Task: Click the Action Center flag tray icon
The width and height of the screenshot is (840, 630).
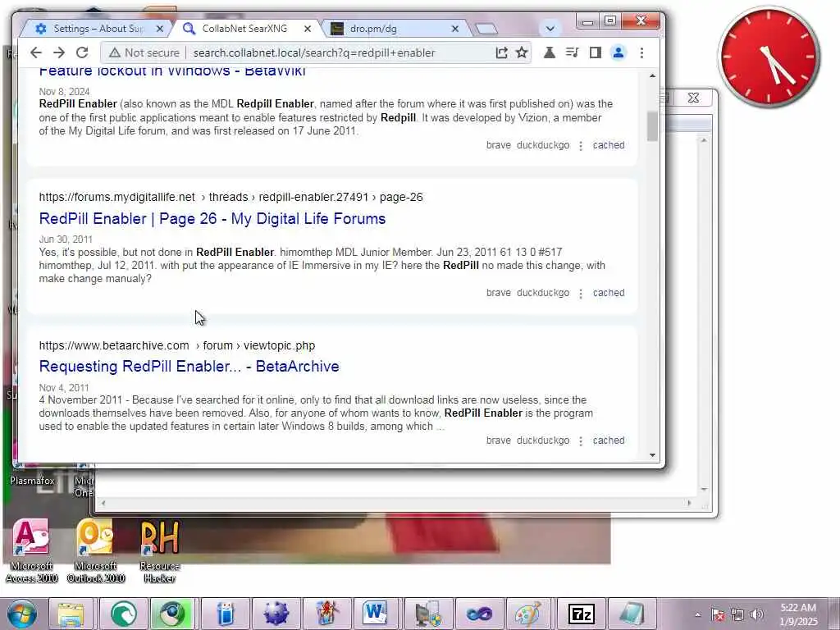Action: (x=718, y=614)
